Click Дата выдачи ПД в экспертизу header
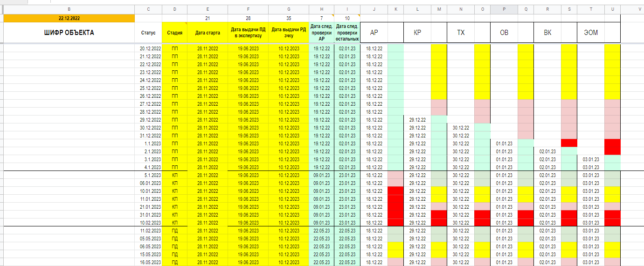This screenshot has height=266, width=644. click(x=248, y=33)
